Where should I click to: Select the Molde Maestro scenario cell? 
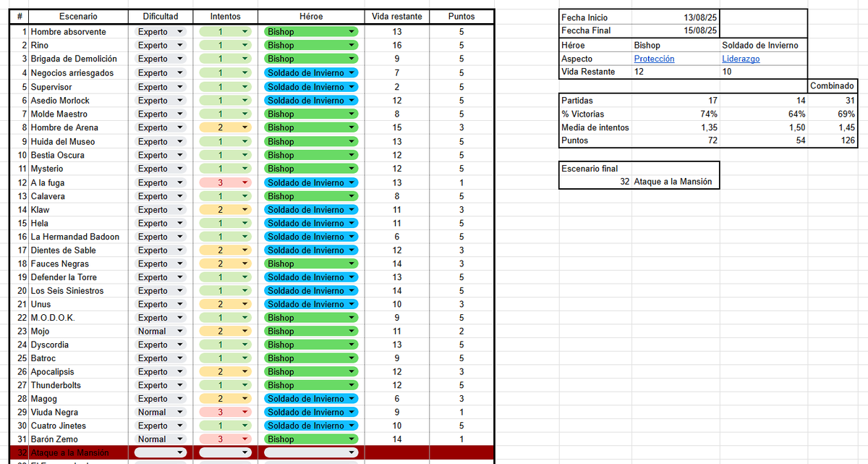click(x=79, y=114)
